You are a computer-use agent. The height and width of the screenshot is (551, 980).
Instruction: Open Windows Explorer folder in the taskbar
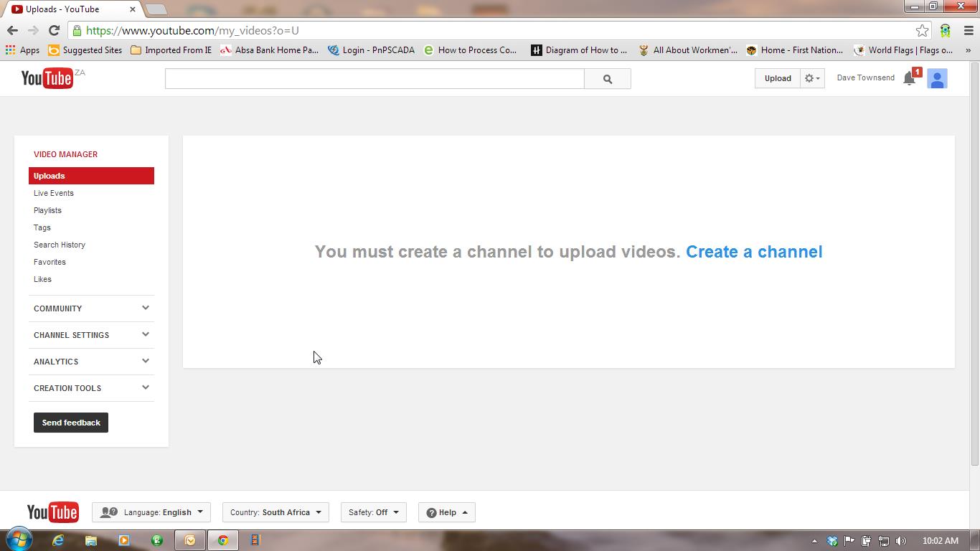coord(91,540)
